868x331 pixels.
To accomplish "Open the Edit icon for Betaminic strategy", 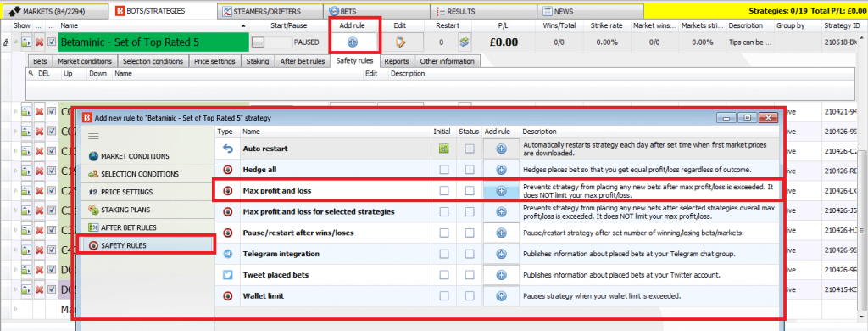I will [399, 42].
